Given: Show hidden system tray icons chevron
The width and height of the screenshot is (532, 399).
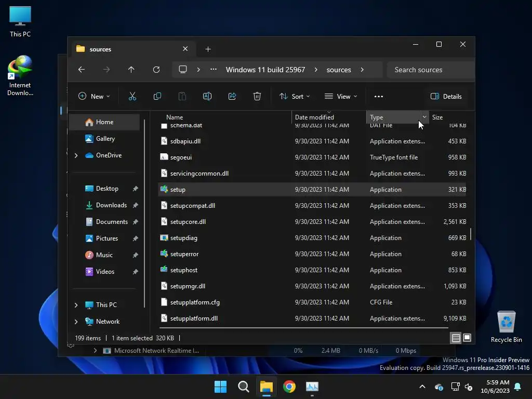Looking at the screenshot, I should coord(422,387).
